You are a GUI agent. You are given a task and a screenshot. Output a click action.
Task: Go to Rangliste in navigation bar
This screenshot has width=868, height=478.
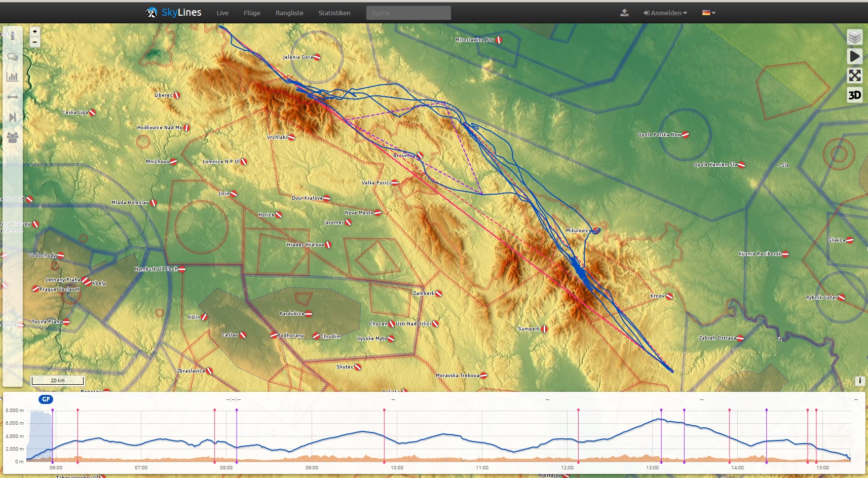289,13
